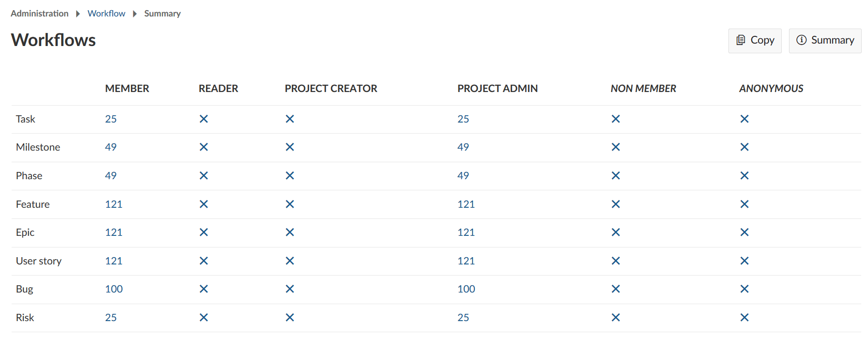Image resolution: width=868 pixels, height=355 pixels.
Task: Click the X icon for Task under Reader
Action: pos(204,119)
